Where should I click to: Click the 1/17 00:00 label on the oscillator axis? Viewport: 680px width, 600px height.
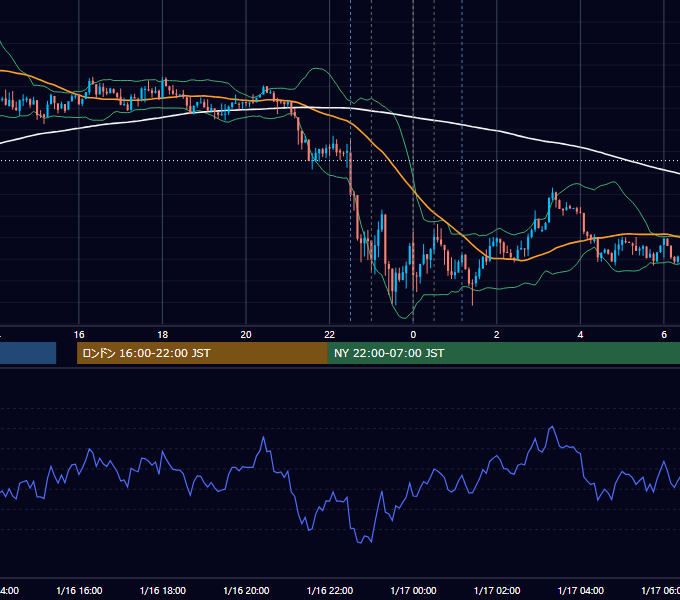tap(413, 591)
